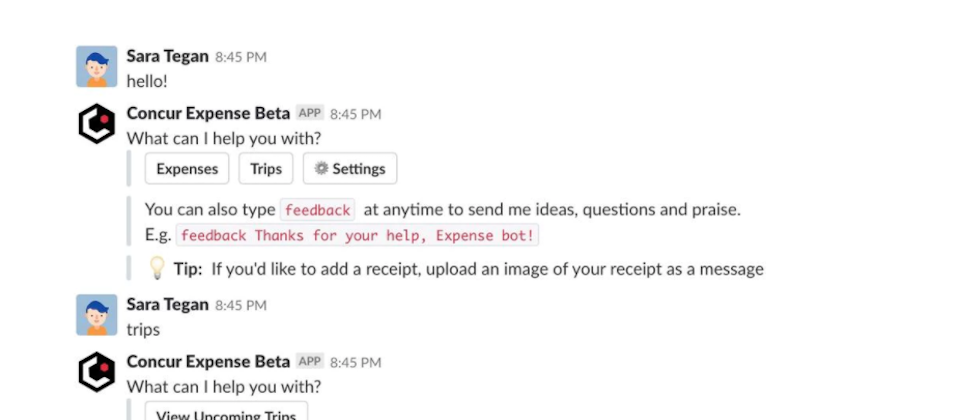This screenshot has width=960, height=420.
Task: Open the Sara Tegan name above trips
Action: pyautogui.click(x=167, y=305)
